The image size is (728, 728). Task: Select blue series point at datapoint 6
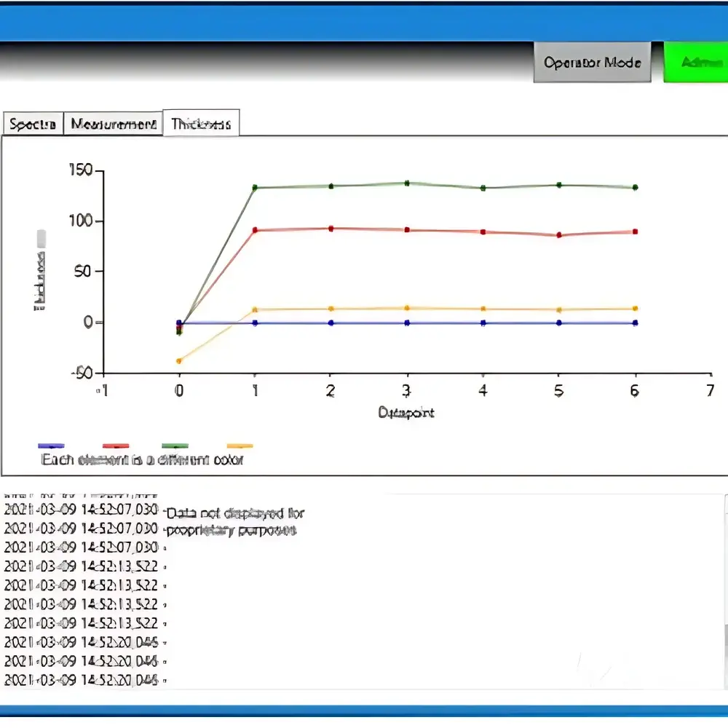tap(635, 323)
